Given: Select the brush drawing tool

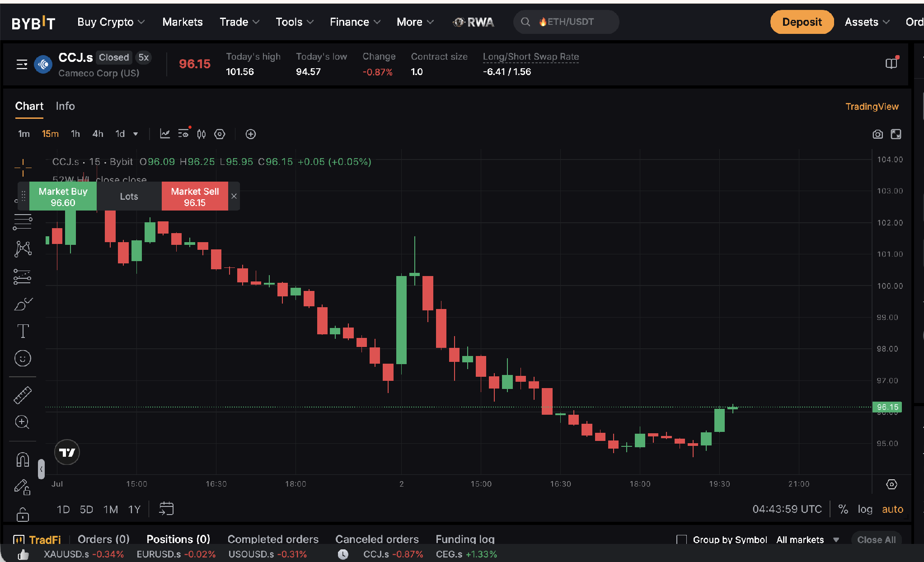Looking at the screenshot, I should click(23, 304).
